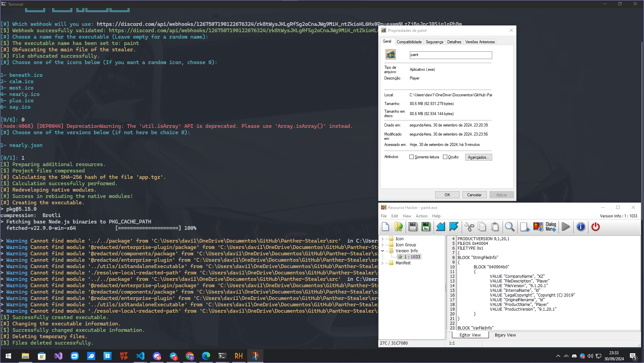Click the Paste clipboard icon in Resource Hacker
Screen dimensions: 644x363
pos(495,227)
